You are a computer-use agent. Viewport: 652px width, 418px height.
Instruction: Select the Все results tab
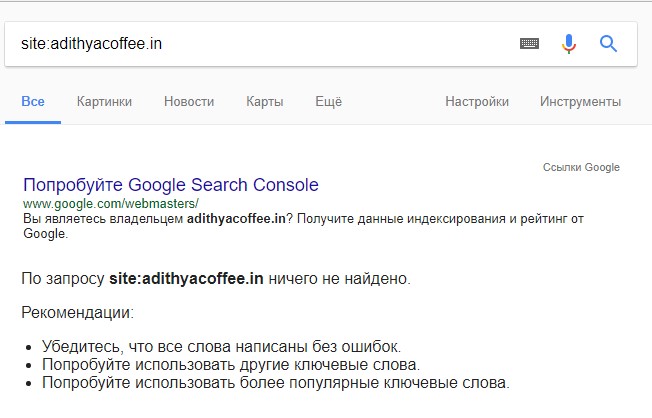coord(33,102)
